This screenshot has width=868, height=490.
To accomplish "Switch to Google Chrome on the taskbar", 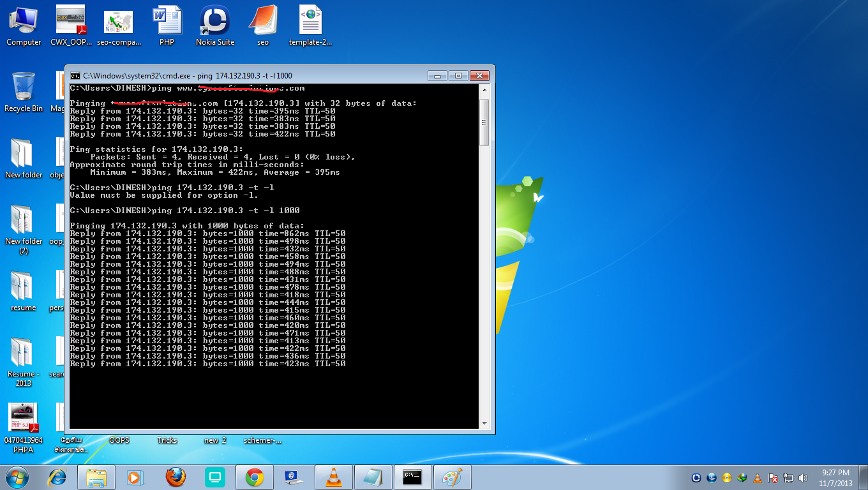I will [x=255, y=477].
